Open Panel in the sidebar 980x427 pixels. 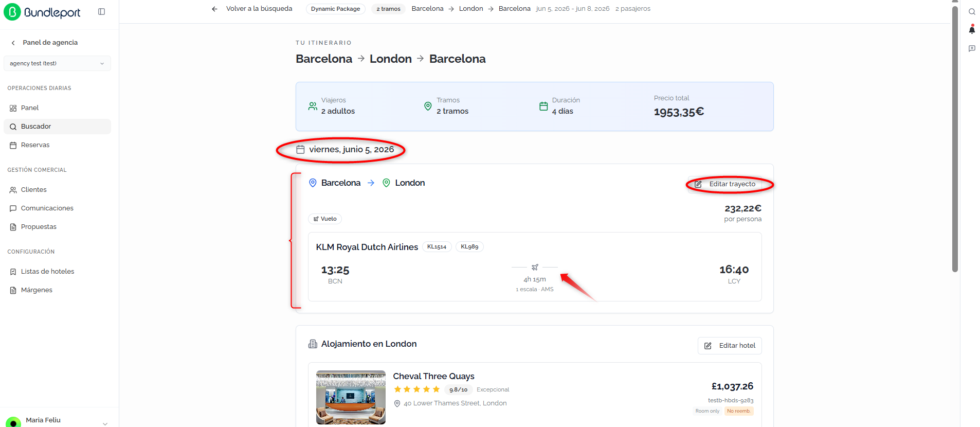[x=57, y=108]
